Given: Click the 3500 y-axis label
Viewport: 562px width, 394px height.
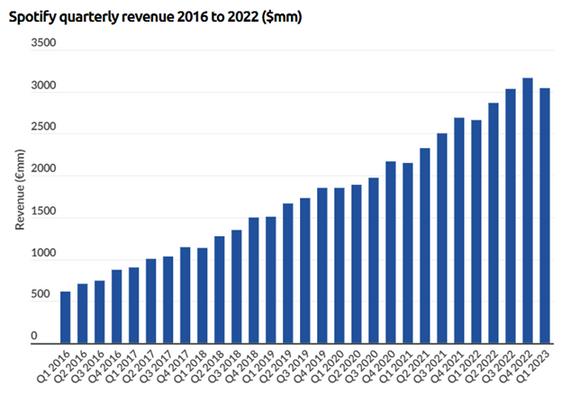Looking at the screenshot, I should [x=43, y=43].
